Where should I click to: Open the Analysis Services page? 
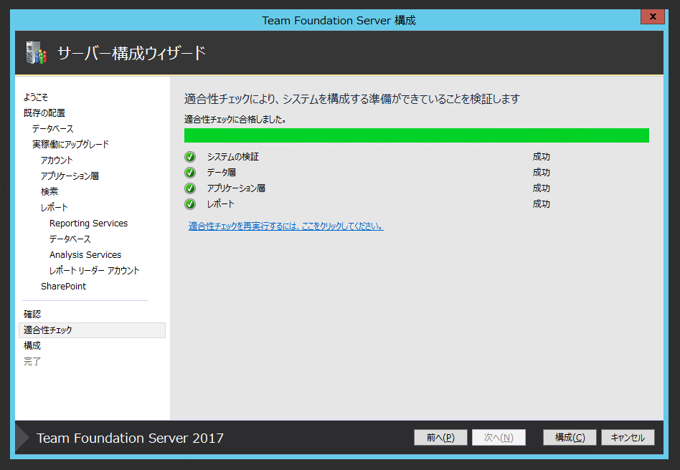85,255
